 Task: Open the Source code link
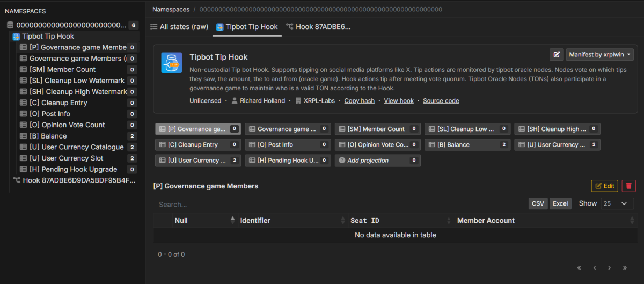coord(441,100)
